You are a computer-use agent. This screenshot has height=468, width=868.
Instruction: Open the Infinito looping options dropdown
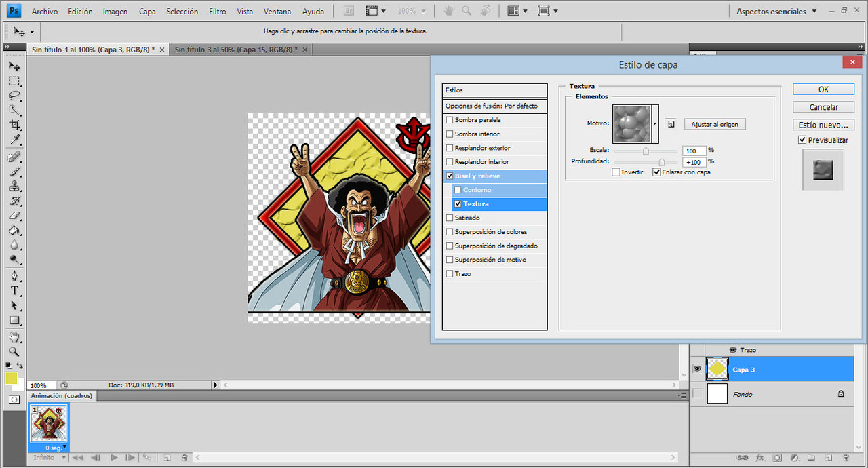tap(50, 458)
